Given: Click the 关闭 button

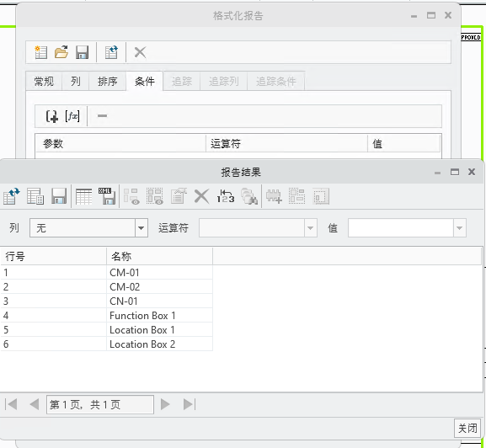Looking at the screenshot, I should point(467,429).
